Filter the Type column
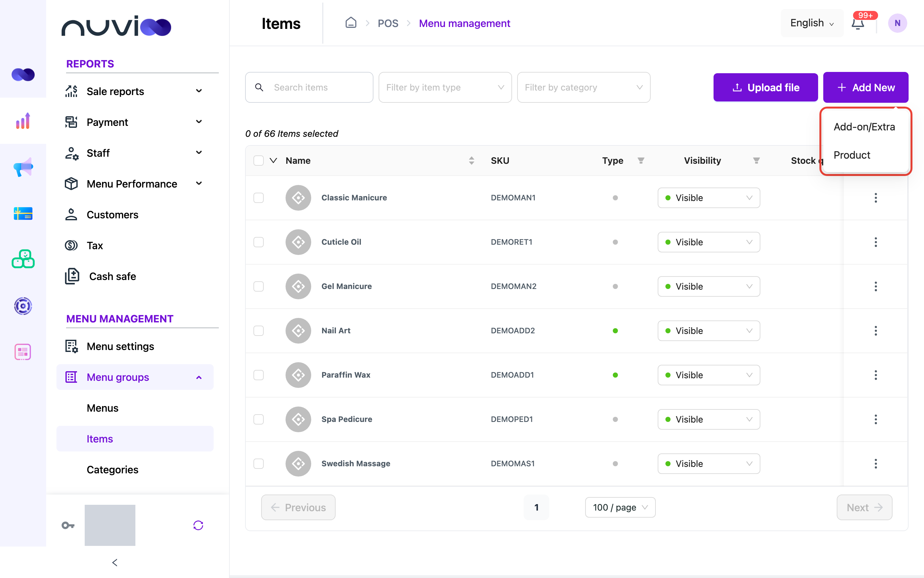 (641, 161)
